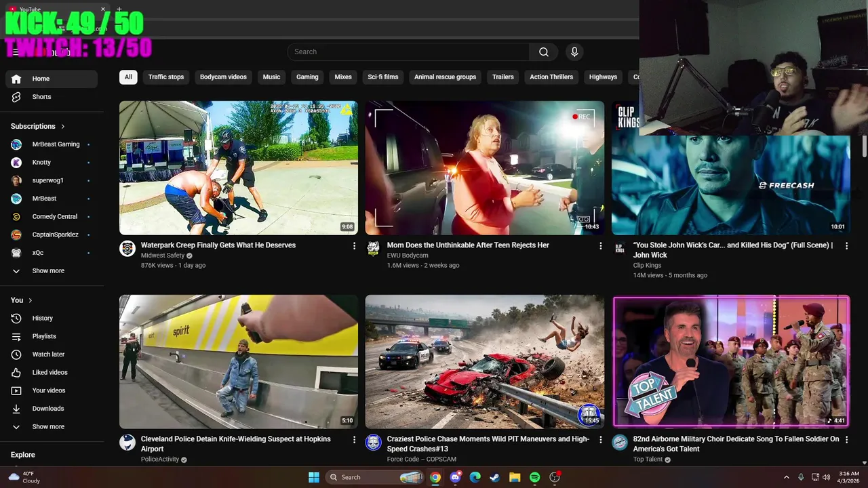Viewport: 868px width, 488px height.
Task: Open Your videos page
Action: (x=52, y=390)
